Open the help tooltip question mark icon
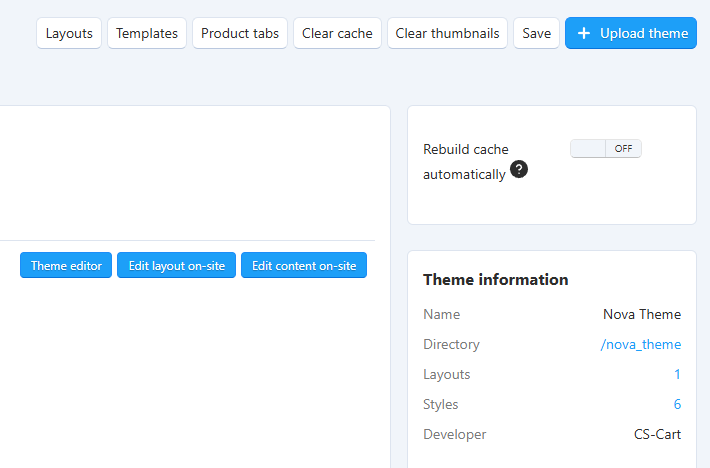 [x=518, y=170]
